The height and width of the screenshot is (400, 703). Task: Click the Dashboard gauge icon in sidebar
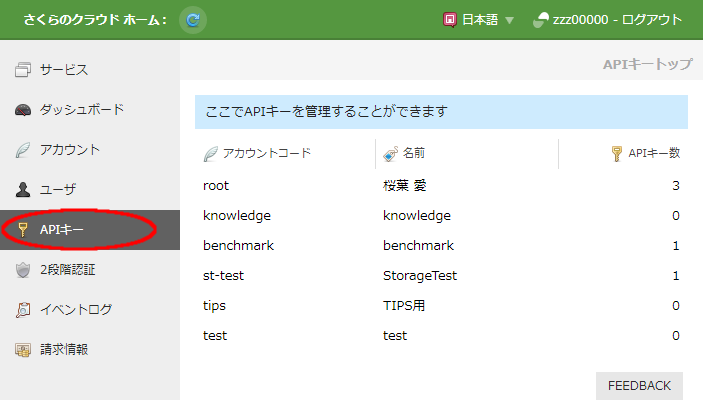pos(24,110)
